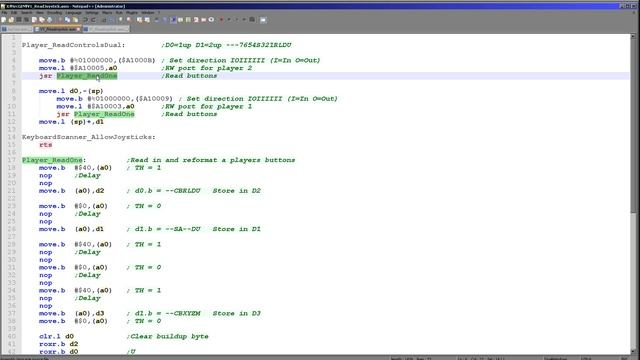Open the Plugins menu

pyautogui.click(x=132, y=13)
